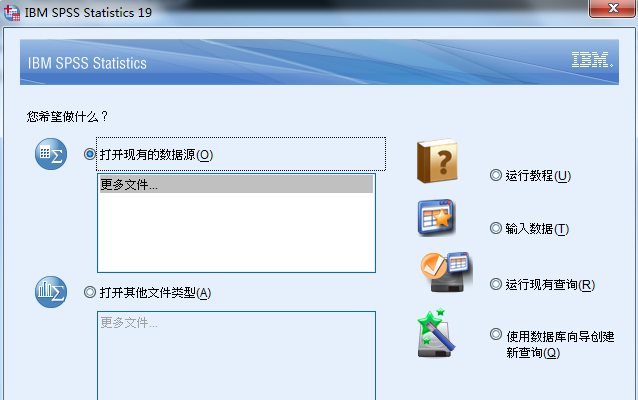This screenshot has width=638, height=400.
Task: Click the 您希望做什么？ prompt text
Action: 68,117
